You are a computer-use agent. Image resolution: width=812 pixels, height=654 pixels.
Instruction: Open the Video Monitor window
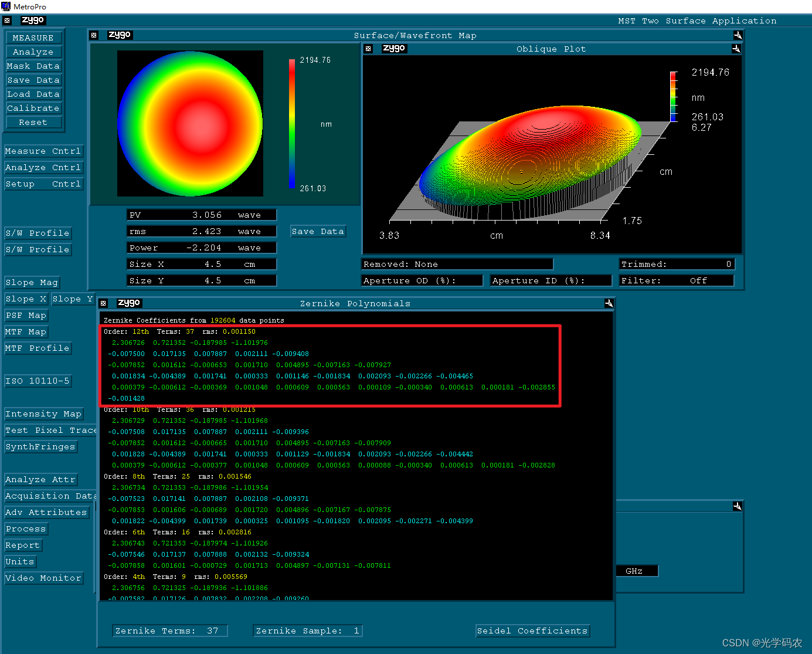pos(43,578)
